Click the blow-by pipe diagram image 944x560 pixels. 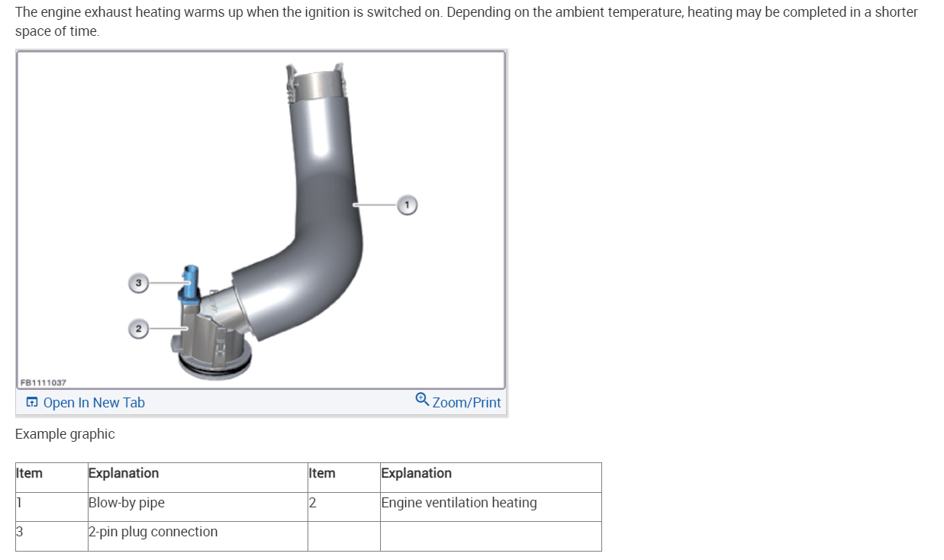[261, 220]
